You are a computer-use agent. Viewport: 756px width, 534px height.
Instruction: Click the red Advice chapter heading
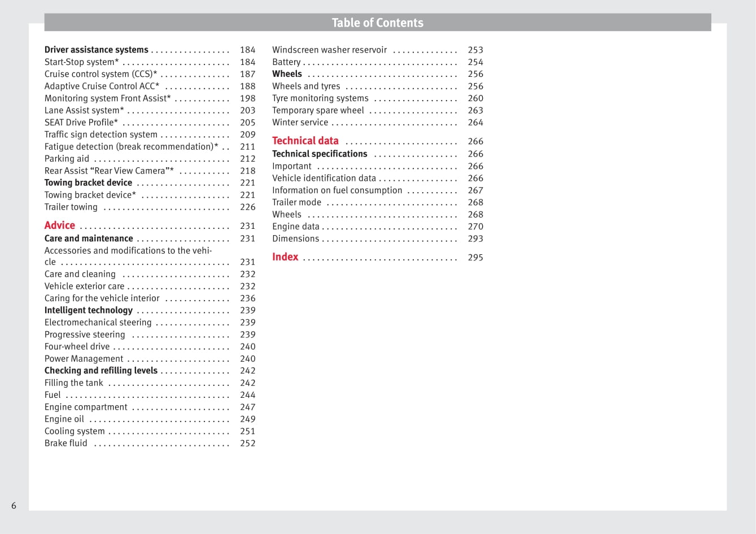coord(60,225)
